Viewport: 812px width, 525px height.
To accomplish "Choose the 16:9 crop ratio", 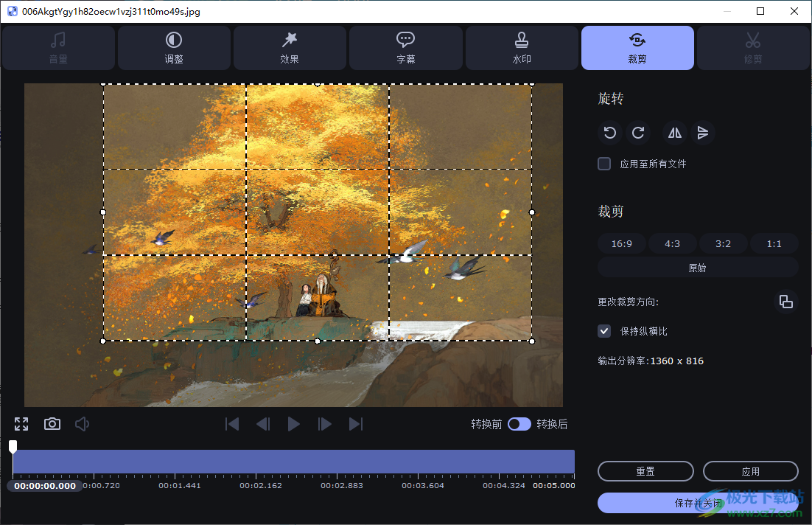I will click(622, 243).
